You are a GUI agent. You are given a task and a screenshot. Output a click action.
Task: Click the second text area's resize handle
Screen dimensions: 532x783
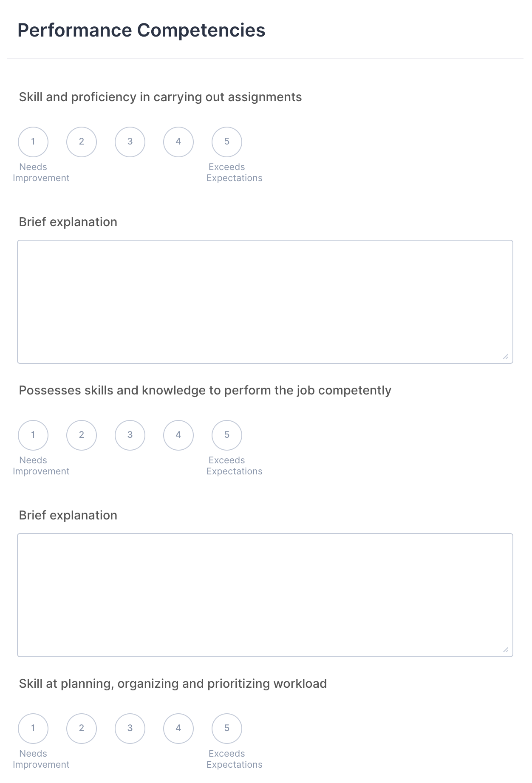[506, 650]
